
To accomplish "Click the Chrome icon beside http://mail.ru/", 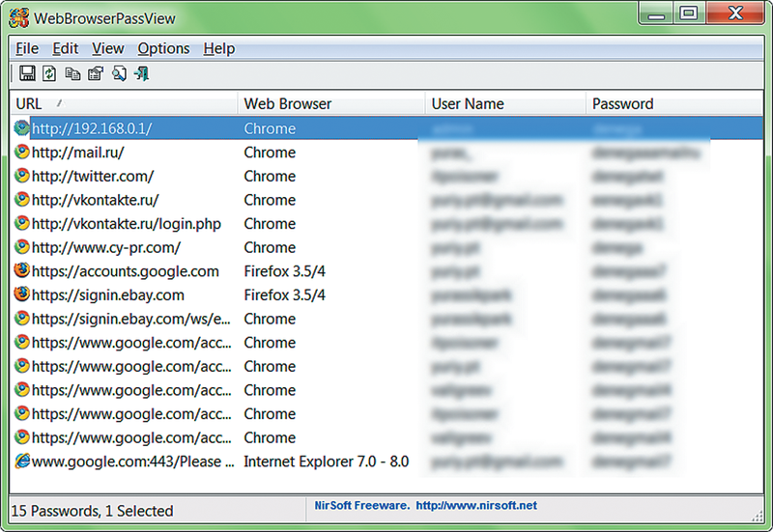I will pyautogui.click(x=21, y=152).
